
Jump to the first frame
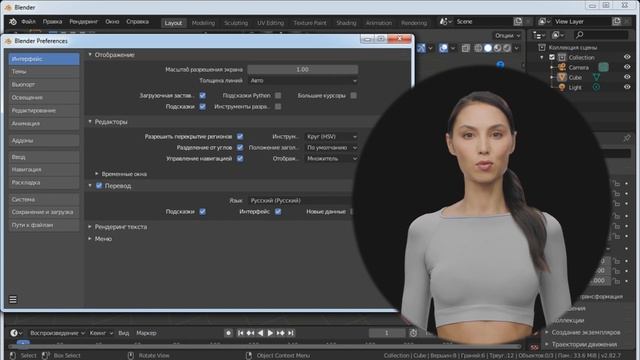240,333
